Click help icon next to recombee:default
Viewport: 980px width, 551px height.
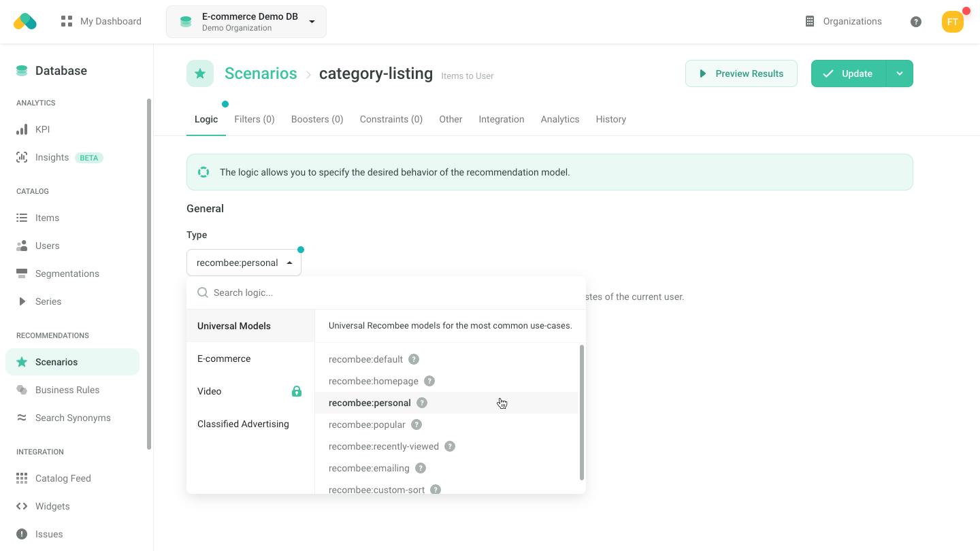coord(414,359)
